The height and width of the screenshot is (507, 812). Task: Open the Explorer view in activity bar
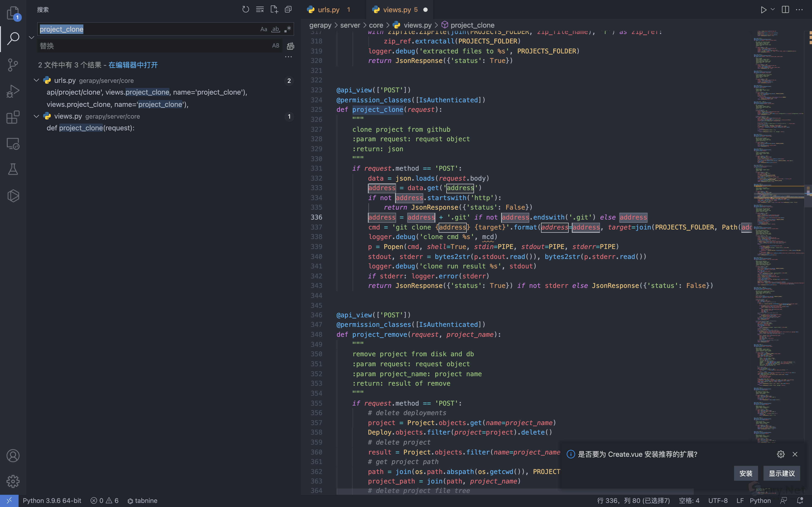[x=13, y=13]
